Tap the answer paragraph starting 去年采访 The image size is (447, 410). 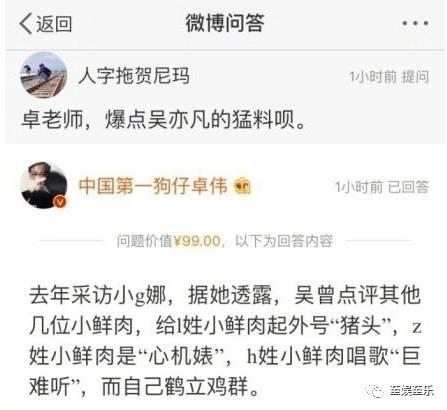[225, 340]
